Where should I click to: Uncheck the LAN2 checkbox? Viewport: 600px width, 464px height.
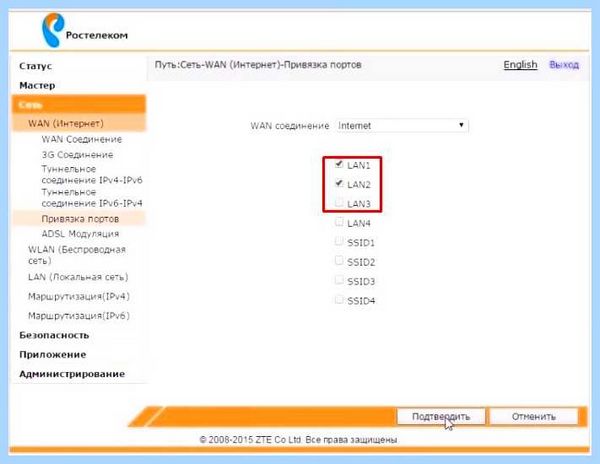coord(339,184)
